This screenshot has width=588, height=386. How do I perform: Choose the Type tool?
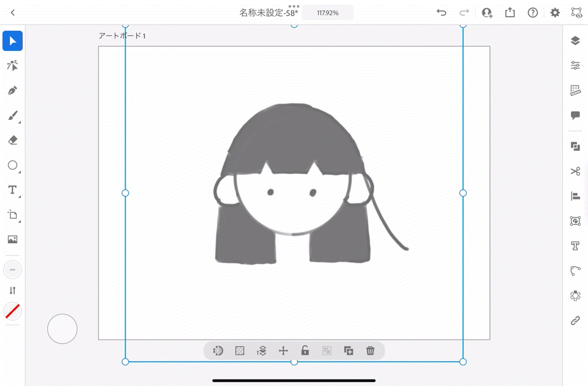tap(12, 190)
